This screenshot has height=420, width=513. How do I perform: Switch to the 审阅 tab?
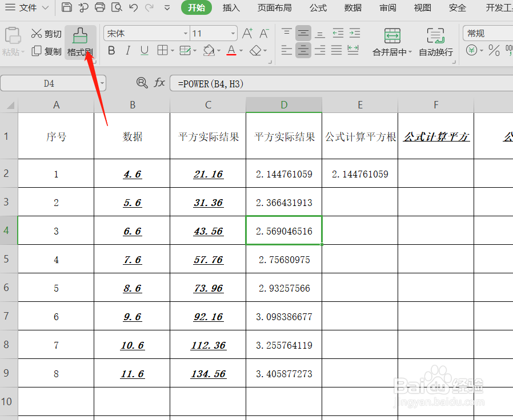pos(388,7)
